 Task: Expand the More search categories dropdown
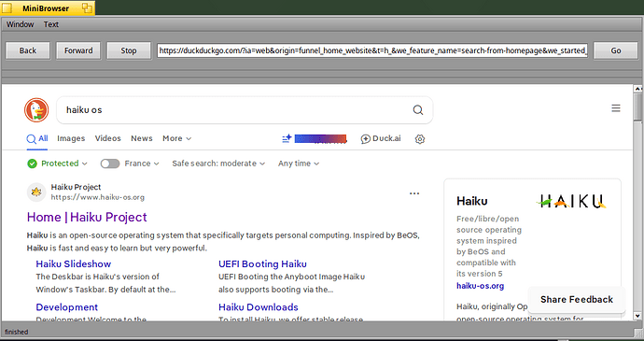tap(177, 138)
